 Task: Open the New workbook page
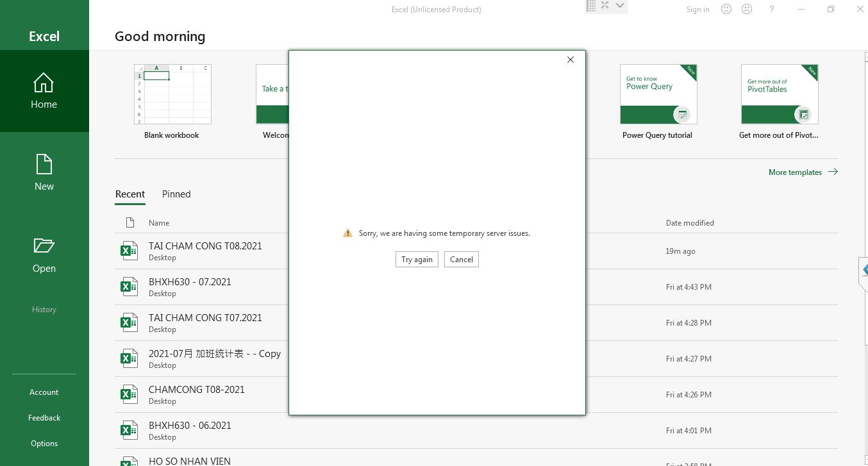pos(44,173)
